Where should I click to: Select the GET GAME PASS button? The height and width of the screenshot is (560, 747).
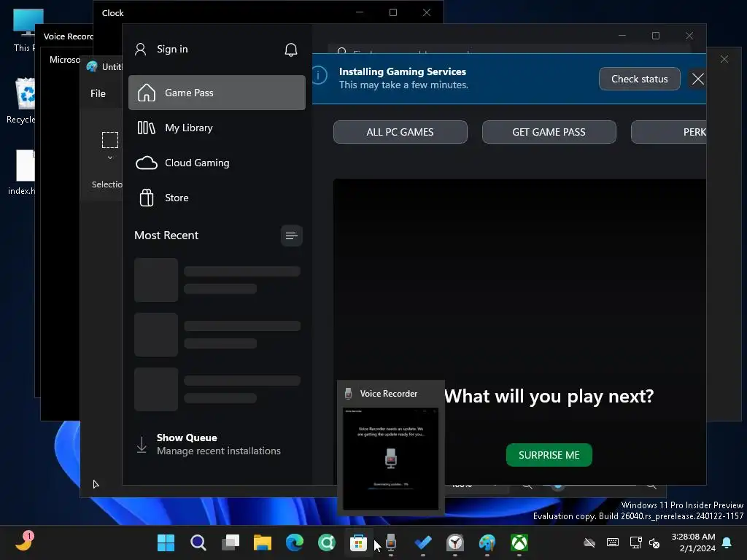click(x=549, y=132)
